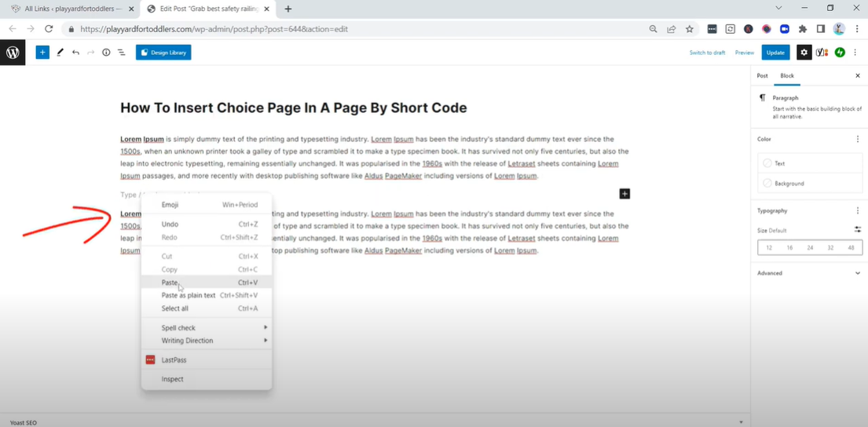Select font size 16

(789, 248)
